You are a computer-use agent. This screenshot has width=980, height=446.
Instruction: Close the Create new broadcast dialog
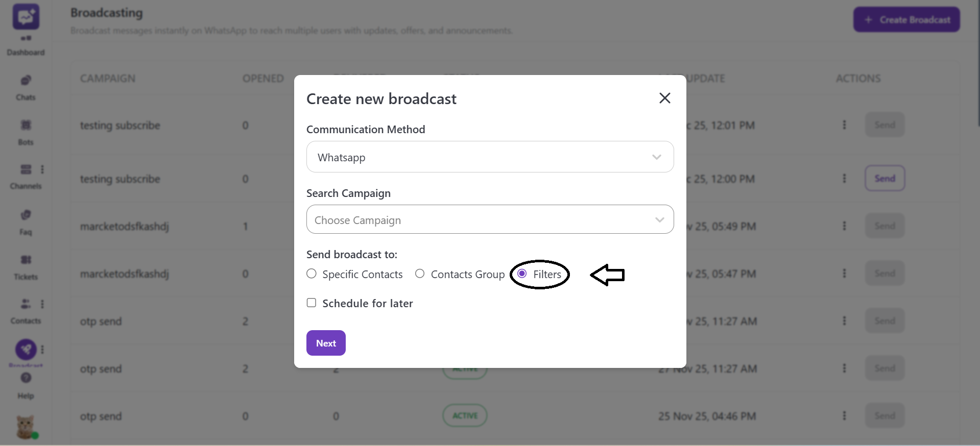pos(664,98)
